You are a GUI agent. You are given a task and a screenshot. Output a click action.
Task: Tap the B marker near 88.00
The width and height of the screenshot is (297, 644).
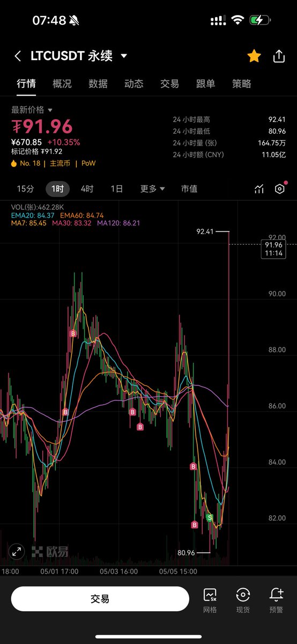click(73, 333)
